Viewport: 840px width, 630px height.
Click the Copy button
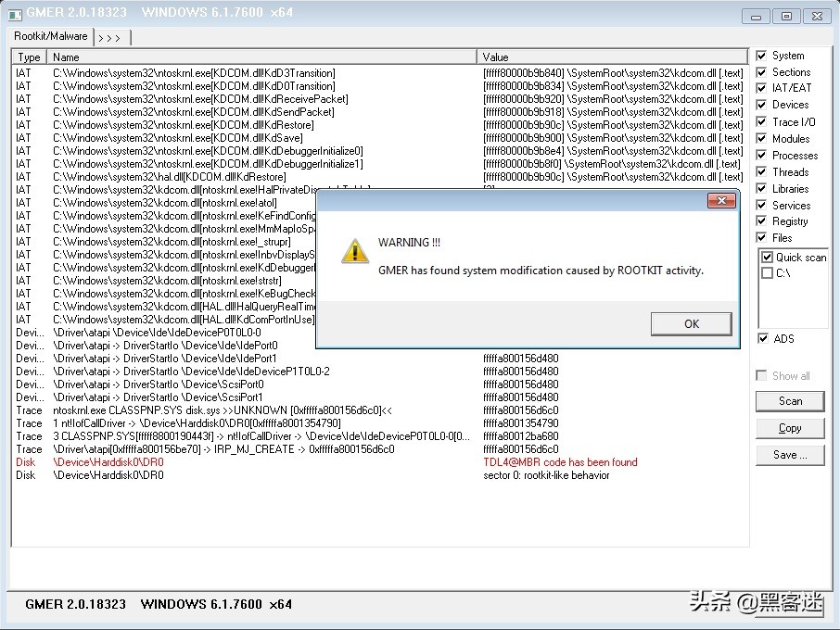click(x=790, y=428)
